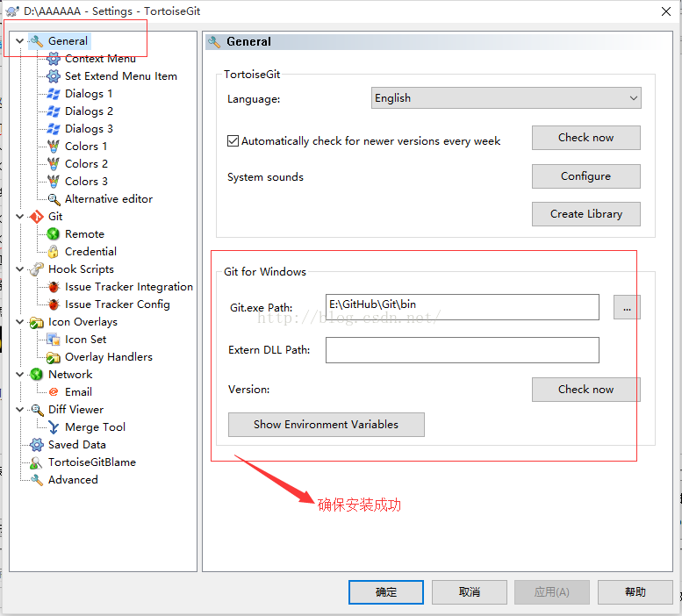Click the Saved Data gear icon
The image size is (682, 616).
pos(37,445)
